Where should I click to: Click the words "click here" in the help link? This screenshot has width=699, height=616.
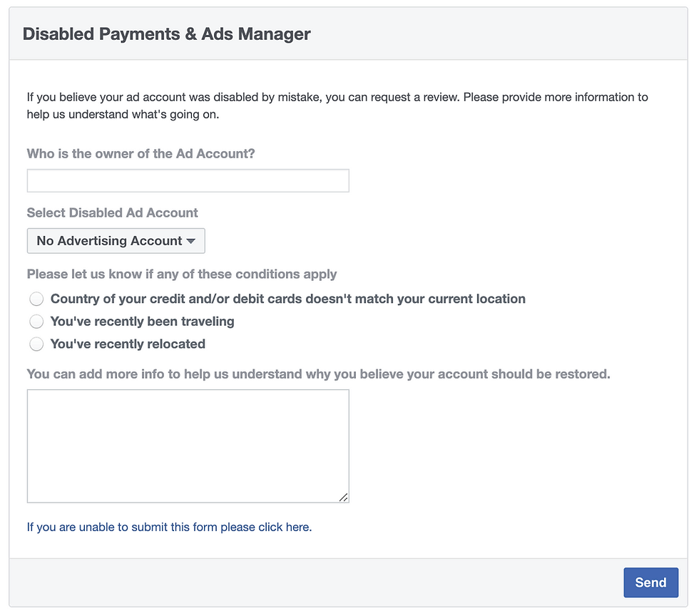point(284,528)
